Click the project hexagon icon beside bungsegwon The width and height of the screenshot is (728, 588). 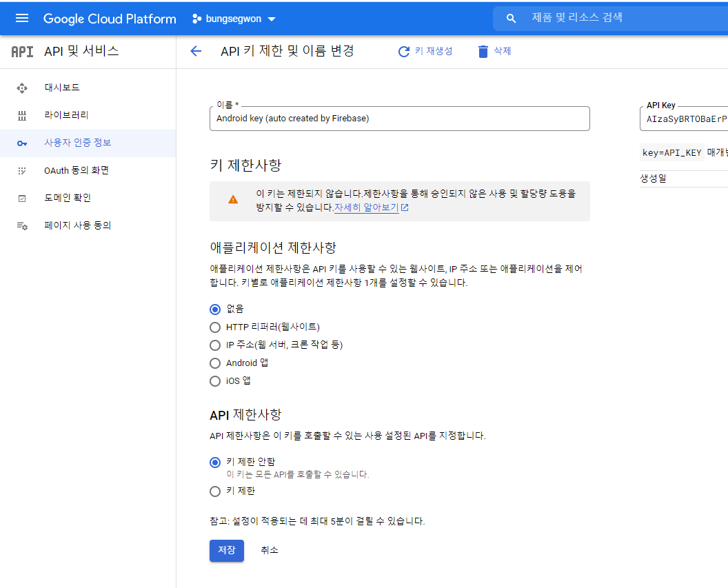197,19
